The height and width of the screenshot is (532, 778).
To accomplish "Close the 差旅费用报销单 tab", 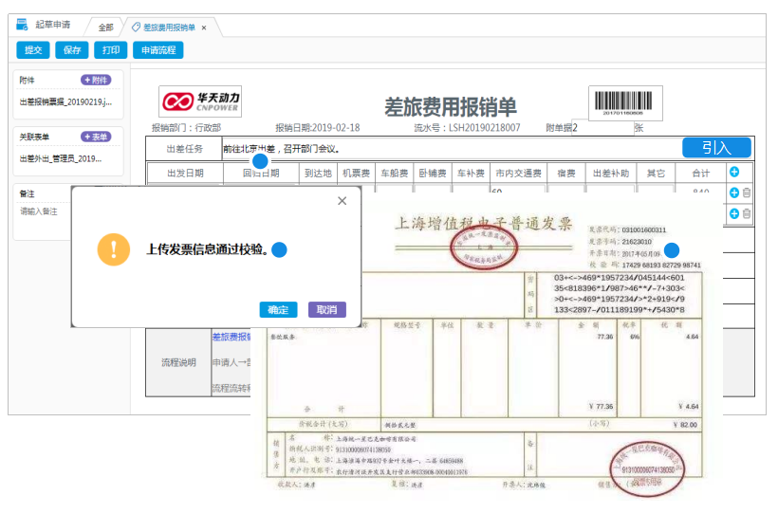I will pos(204,28).
